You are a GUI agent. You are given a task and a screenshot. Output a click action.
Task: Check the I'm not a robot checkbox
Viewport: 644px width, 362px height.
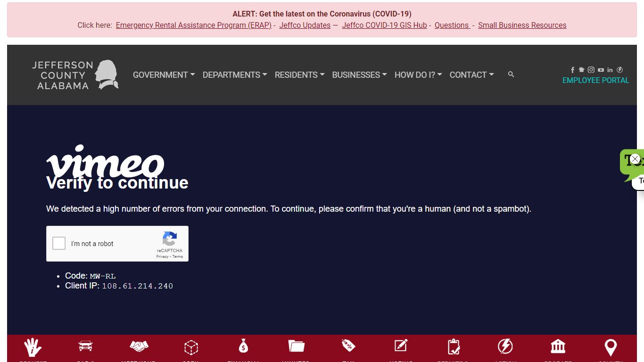pos(59,243)
